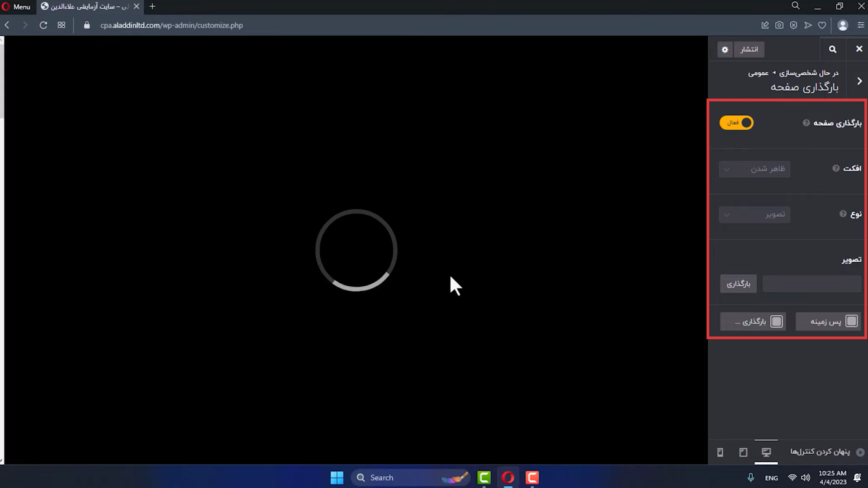
Task: Click hide controls (پنهان کردن کنترل‌ها)
Action: (827, 452)
